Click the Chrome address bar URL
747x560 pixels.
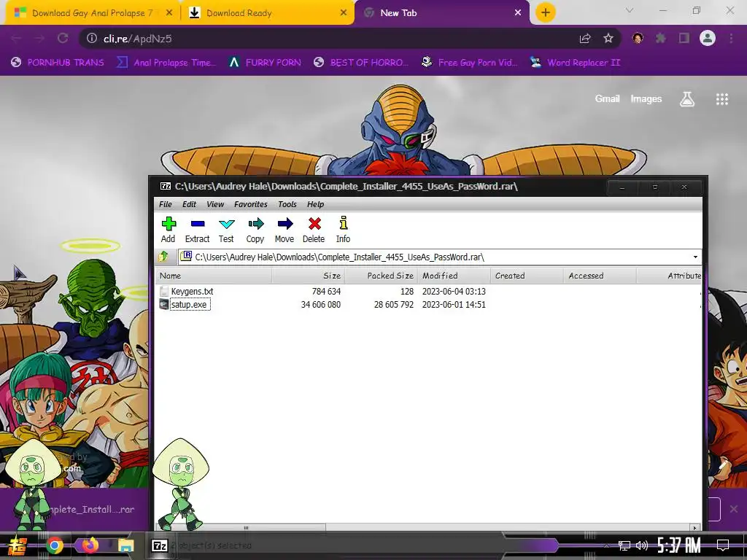point(138,39)
